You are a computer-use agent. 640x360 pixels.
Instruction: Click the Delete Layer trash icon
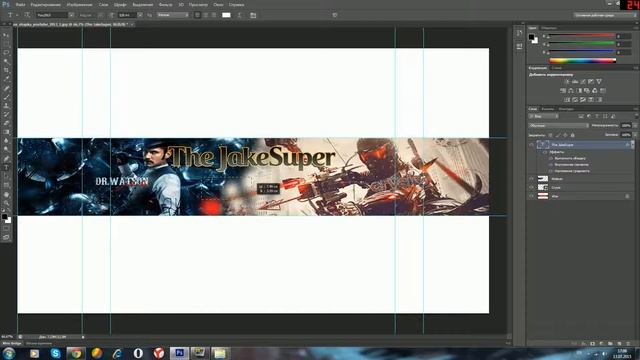click(x=628, y=344)
